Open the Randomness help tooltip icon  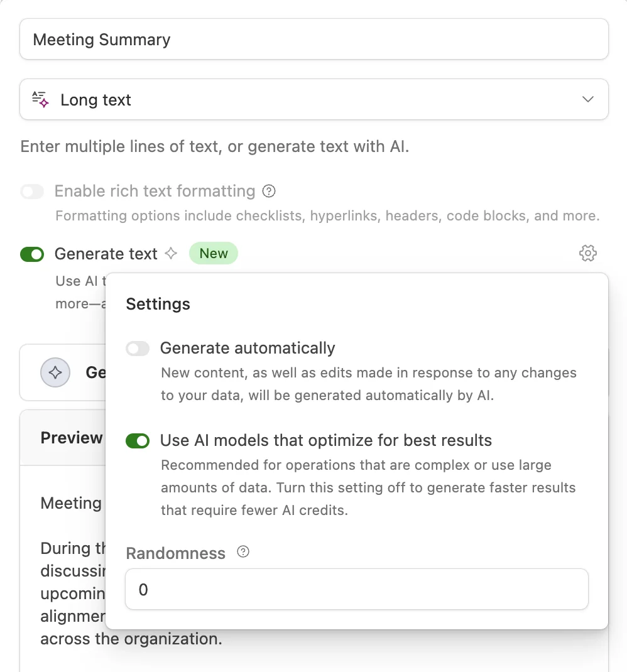pos(243,552)
